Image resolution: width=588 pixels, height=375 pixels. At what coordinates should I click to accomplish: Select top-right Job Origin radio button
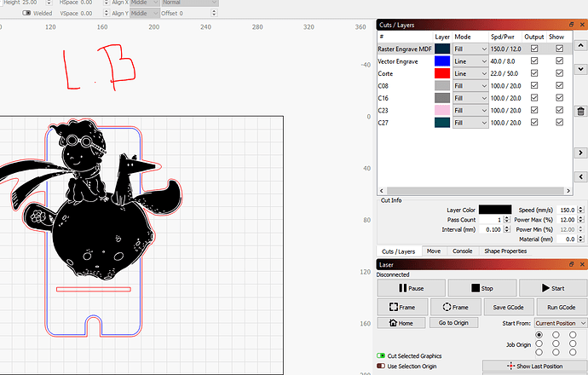tap(573, 334)
